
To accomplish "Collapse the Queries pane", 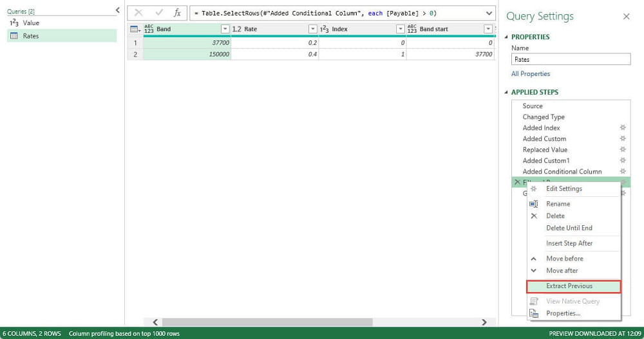I will click(x=117, y=10).
